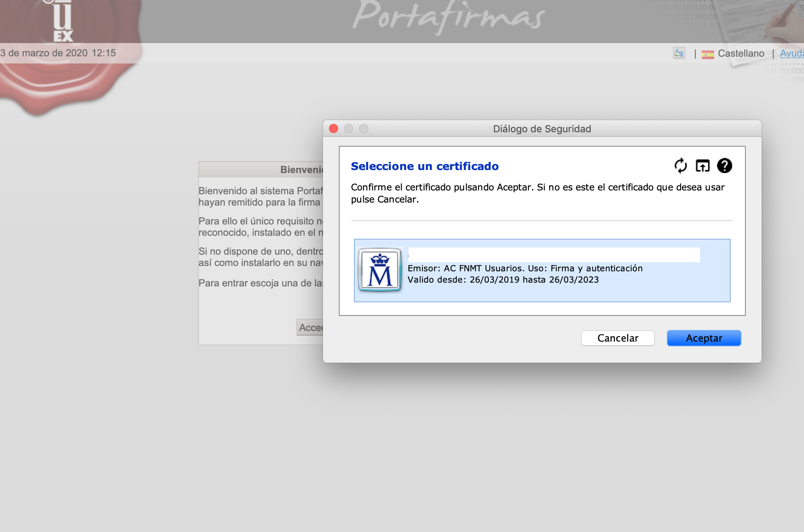The image size is (804, 532).
Task: Click the text size icon beside Castellano
Action: 679,53
